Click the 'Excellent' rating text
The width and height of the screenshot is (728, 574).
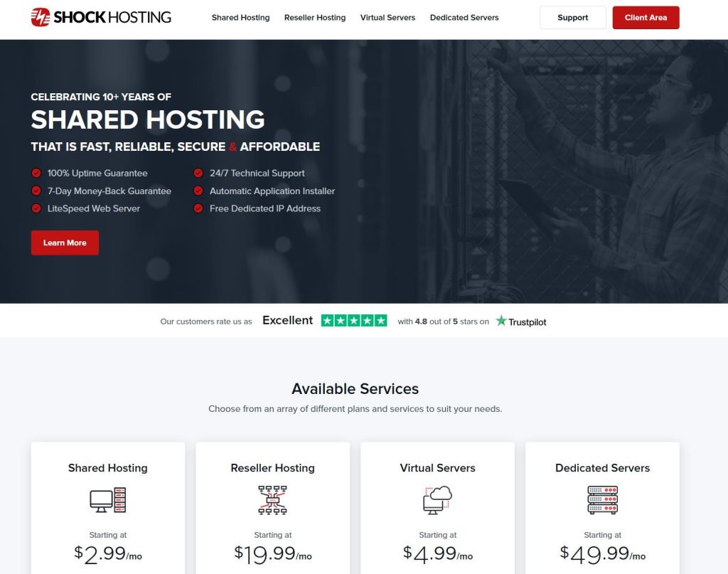coord(287,321)
